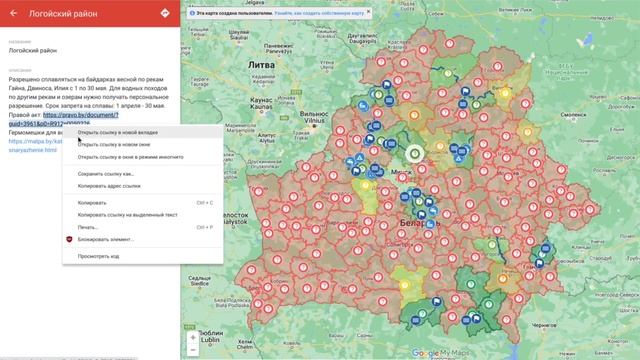Image resolution: width=640 pixels, height=360 pixels.
Task: Click the 'Литва' country label on the map
Action: [262, 65]
